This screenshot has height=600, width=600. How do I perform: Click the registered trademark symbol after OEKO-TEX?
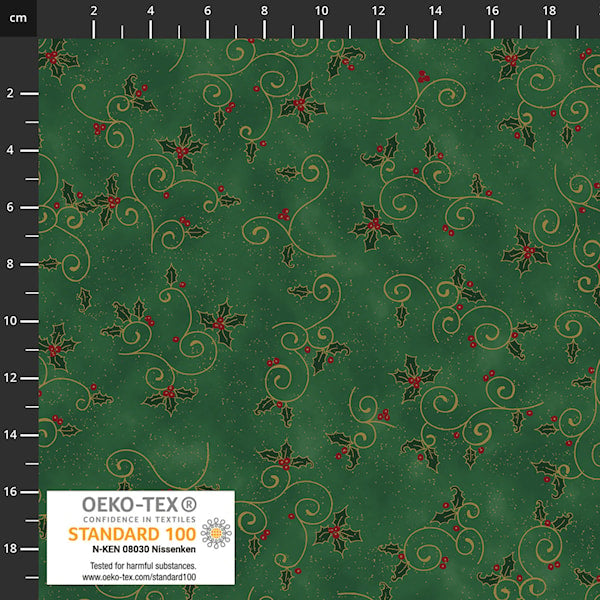click(188, 503)
